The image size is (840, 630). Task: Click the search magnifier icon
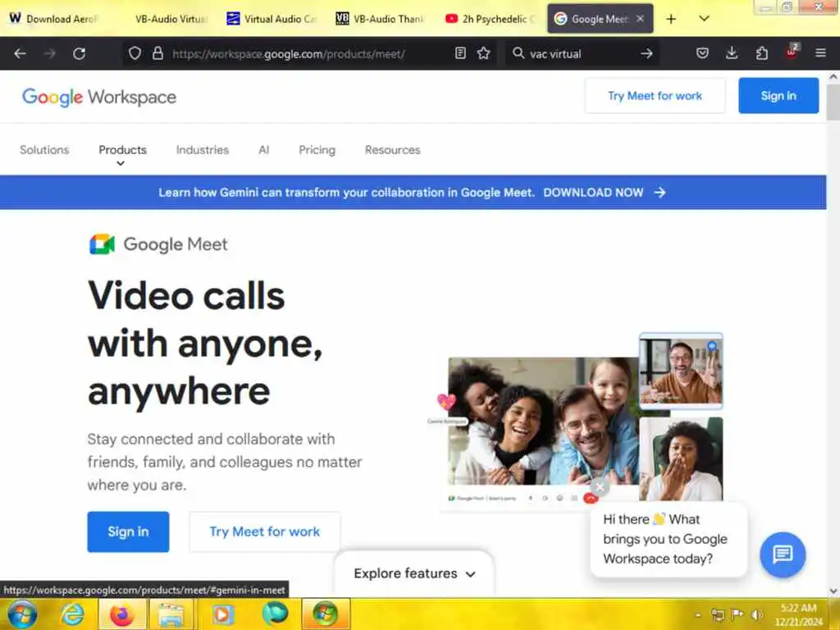[518, 53]
